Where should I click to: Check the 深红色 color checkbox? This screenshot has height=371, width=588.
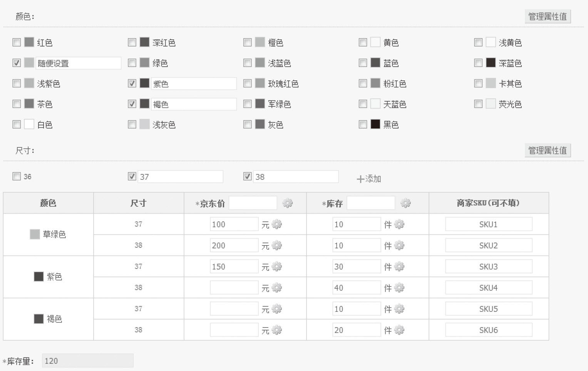[132, 42]
